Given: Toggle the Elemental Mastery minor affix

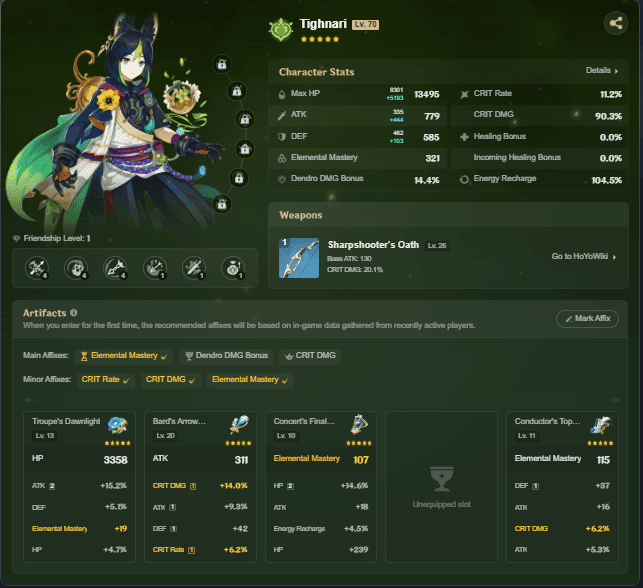Looking at the screenshot, I should [x=250, y=380].
